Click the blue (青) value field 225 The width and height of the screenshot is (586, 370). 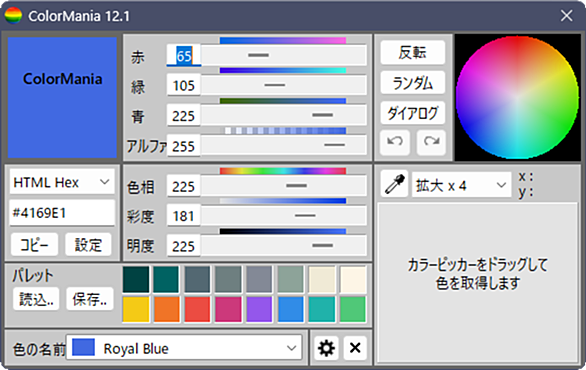pos(183,115)
